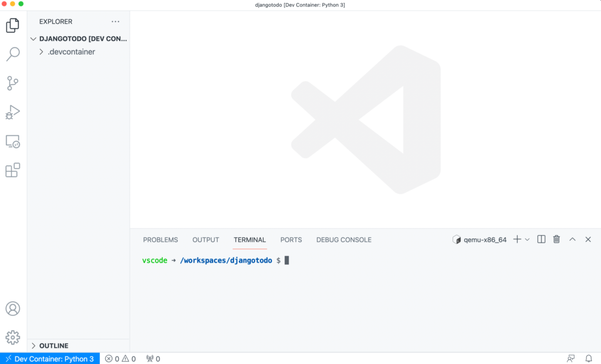The image size is (601, 364).
Task: Open the Run and Debug view
Action: 13,112
